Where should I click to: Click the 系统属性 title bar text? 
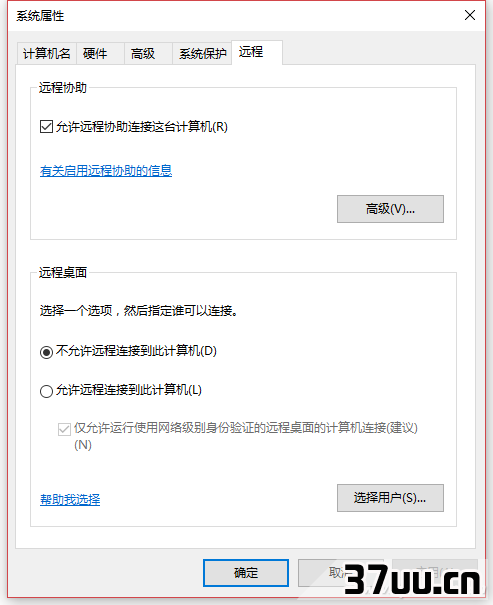coord(40,16)
